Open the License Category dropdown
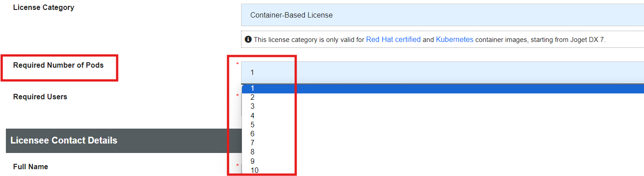Image resolution: width=644 pixels, height=176 pixels. [442, 15]
